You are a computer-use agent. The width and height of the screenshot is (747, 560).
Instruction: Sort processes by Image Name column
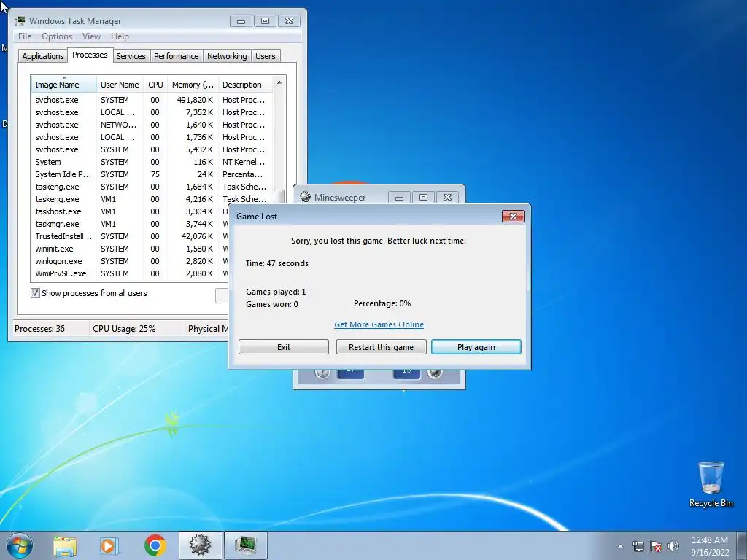tap(64, 85)
